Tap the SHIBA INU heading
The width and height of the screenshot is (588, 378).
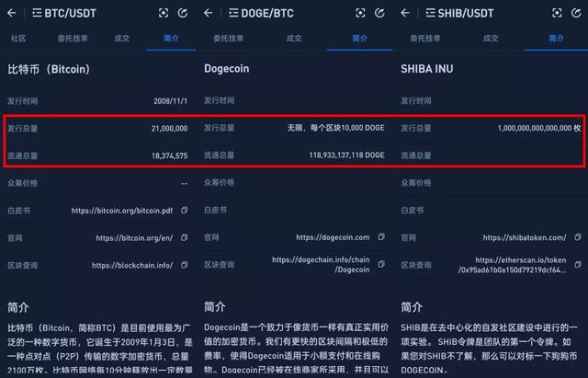coord(427,69)
